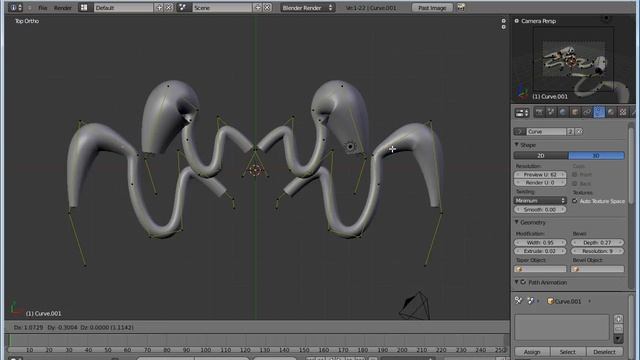This screenshot has height=360, width=640.
Task: Click the datablock user count 2
Action: [x=570, y=131]
